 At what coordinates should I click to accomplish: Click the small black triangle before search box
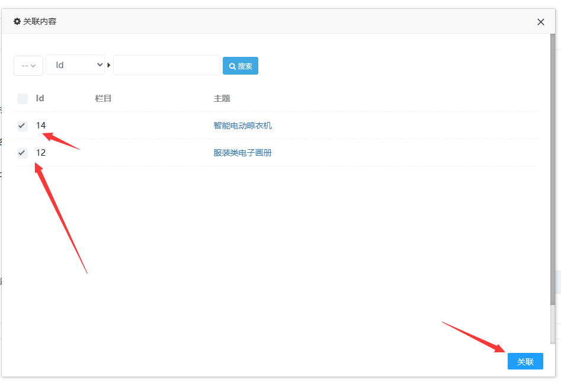pos(109,65)
